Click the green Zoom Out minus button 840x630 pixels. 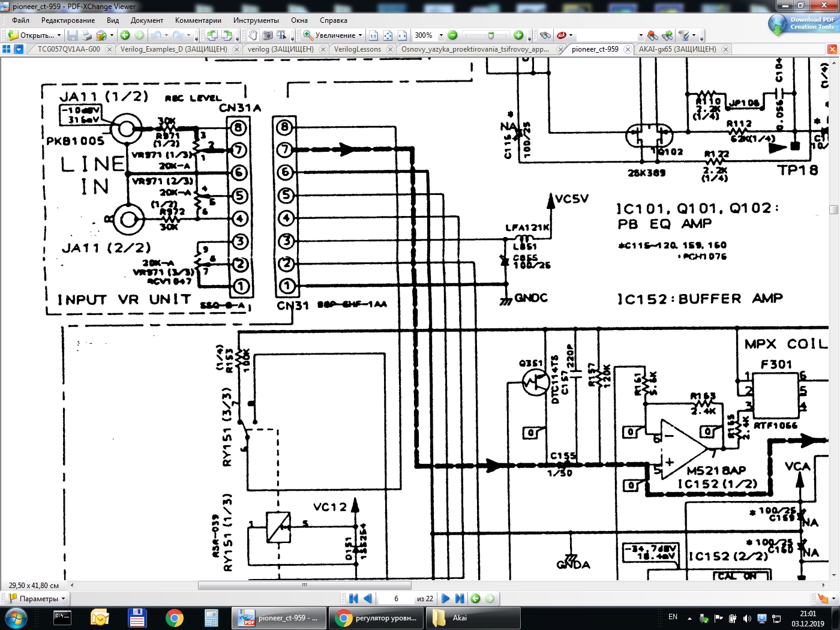[453, 35]
